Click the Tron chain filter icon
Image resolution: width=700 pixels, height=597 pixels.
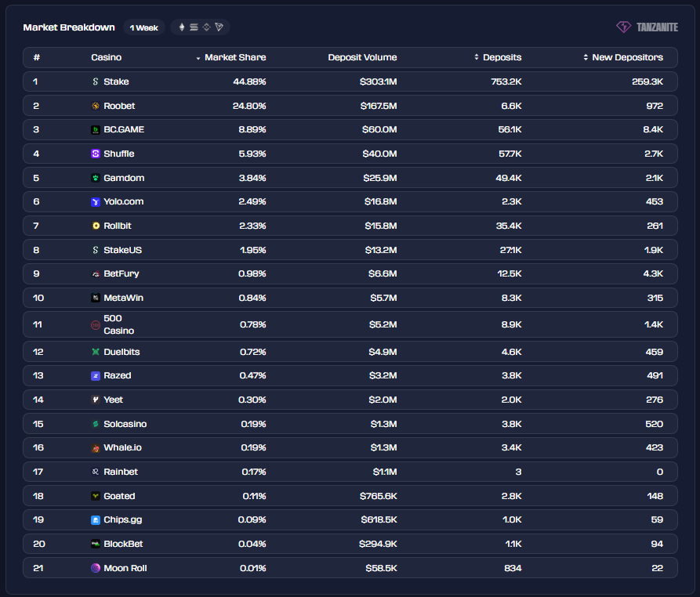[x=219, y=27]
